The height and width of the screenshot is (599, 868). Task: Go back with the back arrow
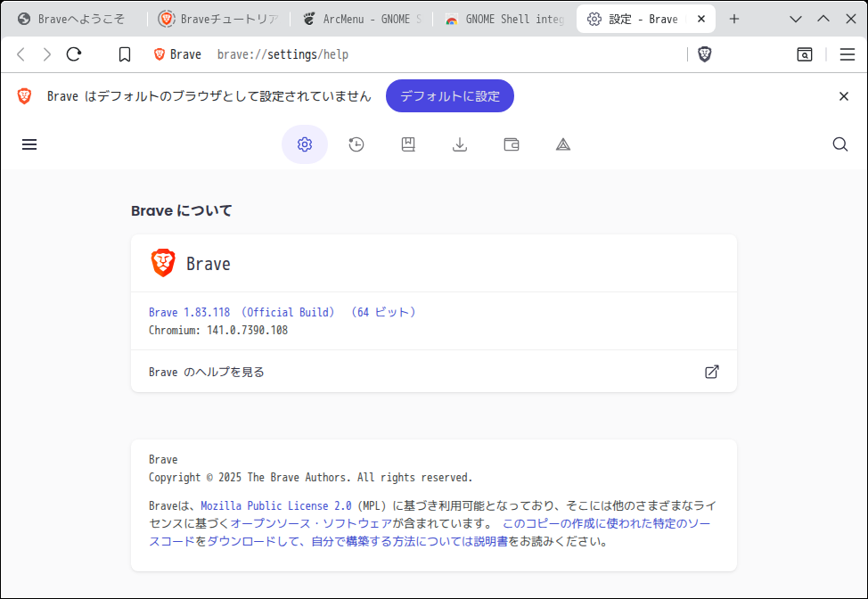[x=21, y=54]
